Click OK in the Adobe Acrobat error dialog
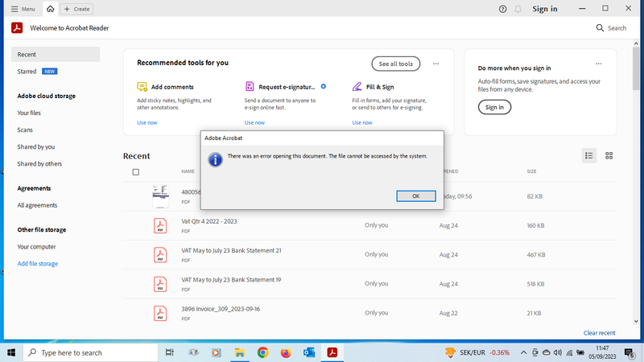 click(x=415, y=196)
